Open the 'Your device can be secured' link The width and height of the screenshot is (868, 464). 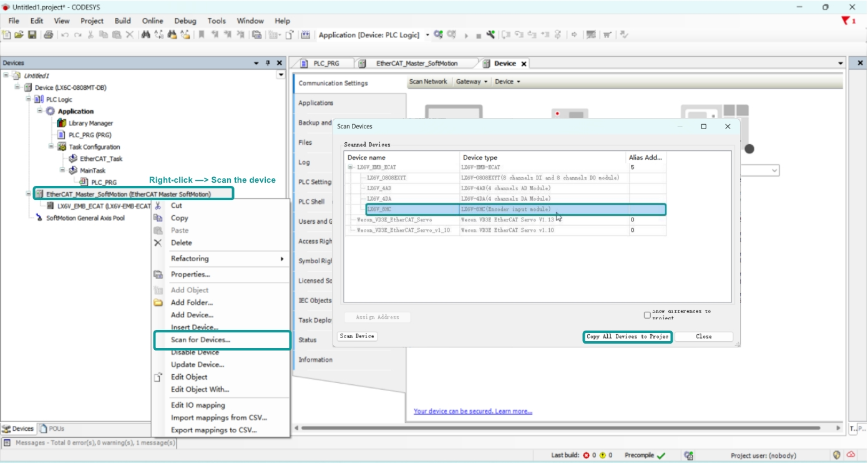[473, 412]
